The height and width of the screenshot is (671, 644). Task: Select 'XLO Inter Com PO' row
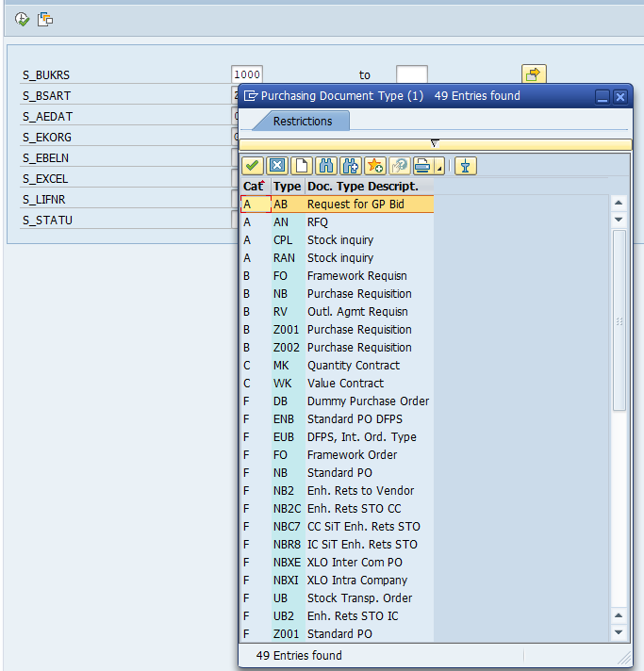tap(338, 563)
